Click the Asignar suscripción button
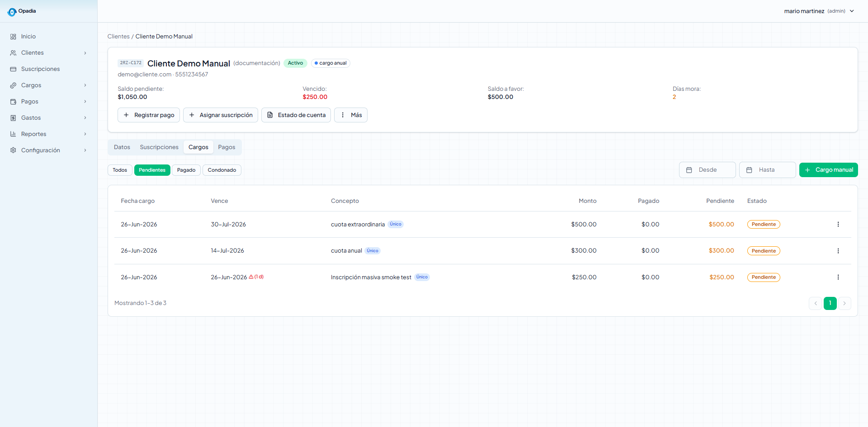The image size is (868, 427). pyautogui.click(x=221, y=115)
